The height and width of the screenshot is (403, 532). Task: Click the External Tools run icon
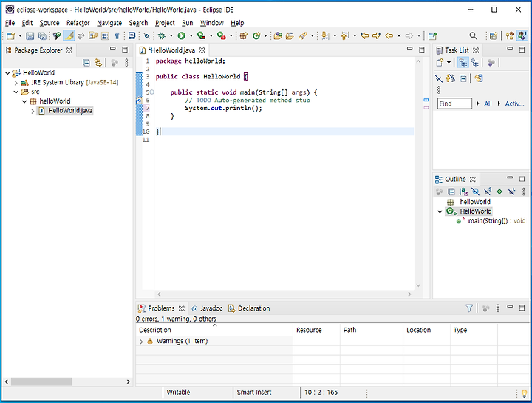click(221, 35)
